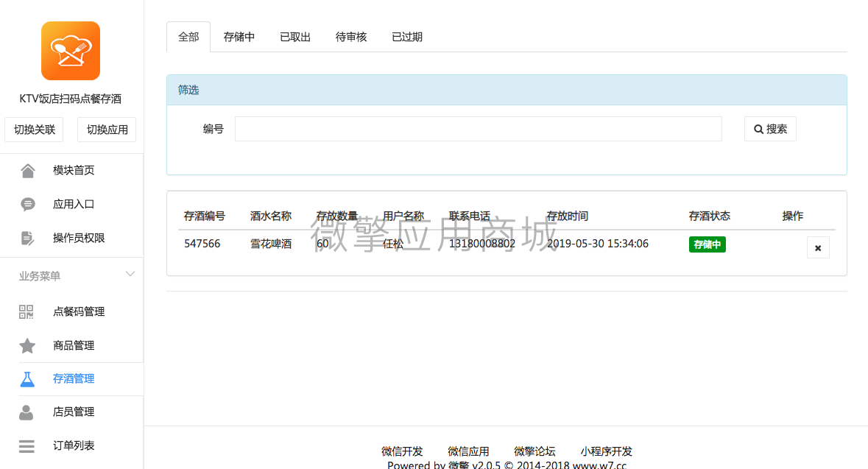Click the wine number cell 547566
This screenshot has width=868, height=469.
[202, 244]
